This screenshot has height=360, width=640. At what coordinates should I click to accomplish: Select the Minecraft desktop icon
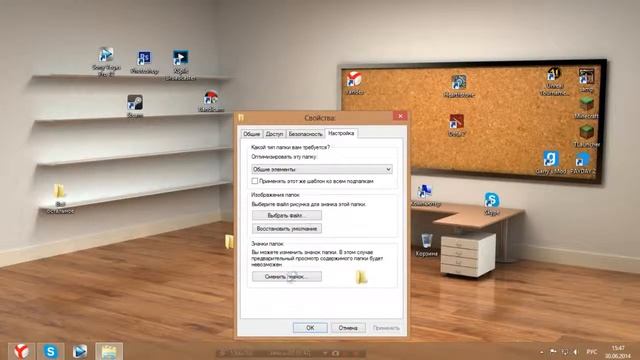(586, 108)
